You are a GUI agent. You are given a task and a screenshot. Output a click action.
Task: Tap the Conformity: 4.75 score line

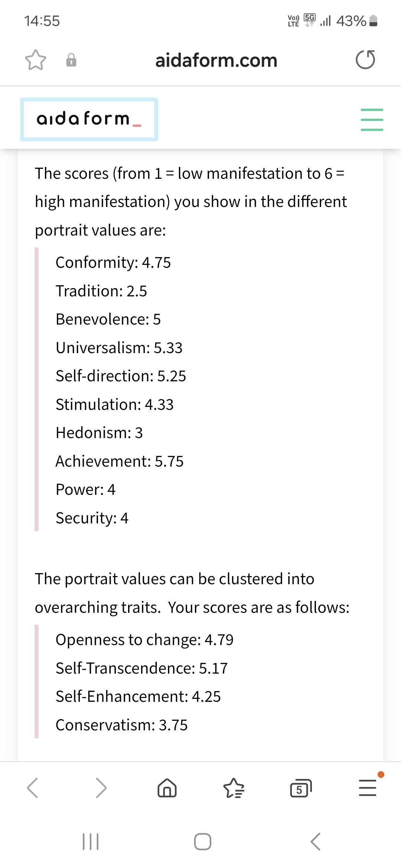(113, 262)
